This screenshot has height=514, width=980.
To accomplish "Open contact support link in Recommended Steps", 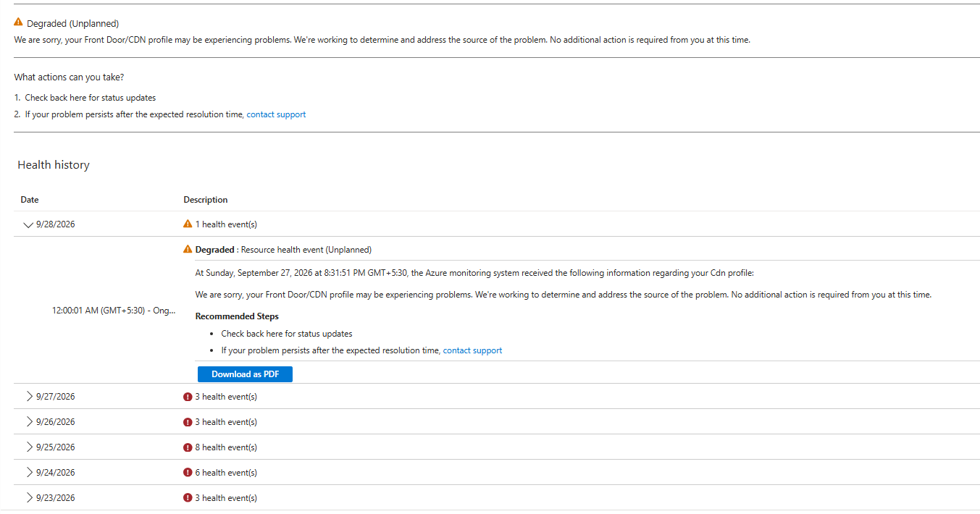I will [x=472, y=350].
